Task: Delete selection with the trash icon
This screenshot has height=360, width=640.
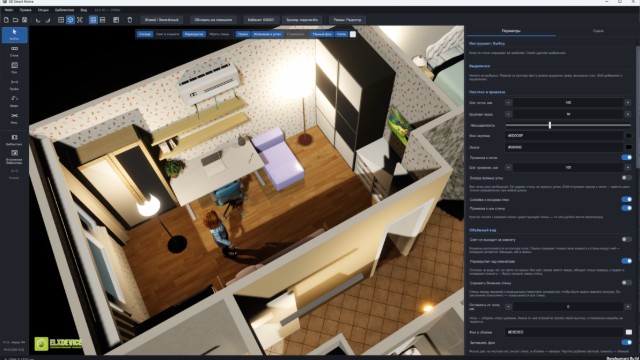Action: (x=130, y=20)
